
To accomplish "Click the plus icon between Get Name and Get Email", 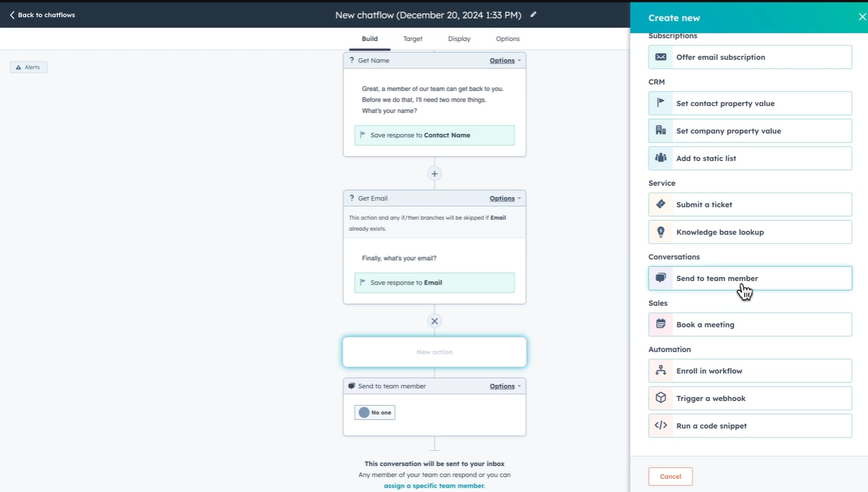I will click(434, 173).
